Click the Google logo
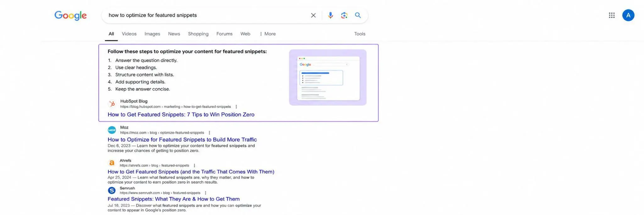Image resolution: width=644 pixels, height=215 pixels. (x=70, y=15)
